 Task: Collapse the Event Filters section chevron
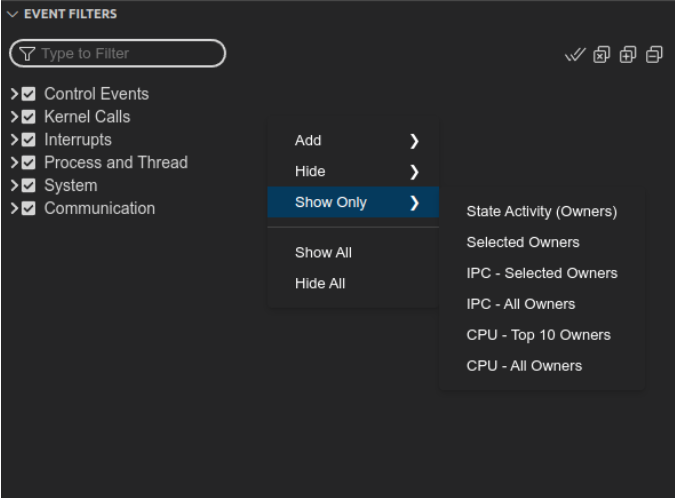(x=12, y=14)
